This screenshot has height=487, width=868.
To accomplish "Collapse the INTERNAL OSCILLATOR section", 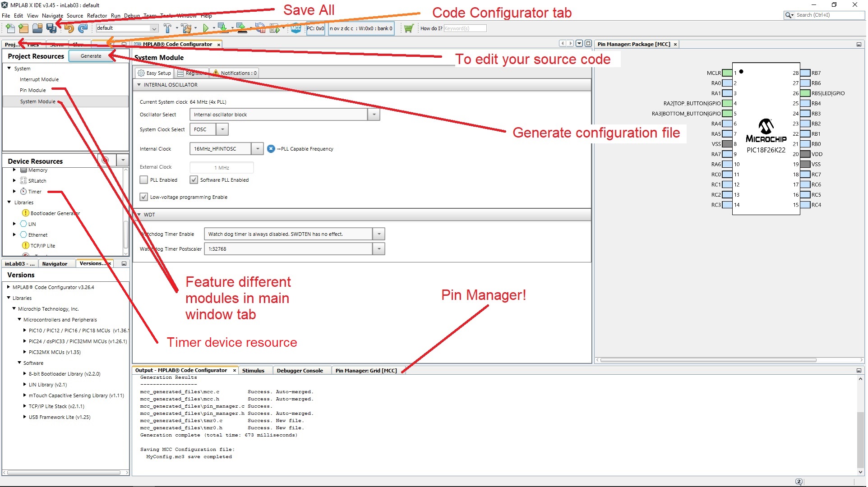I will pyautogui.click(x=139, y=85).
